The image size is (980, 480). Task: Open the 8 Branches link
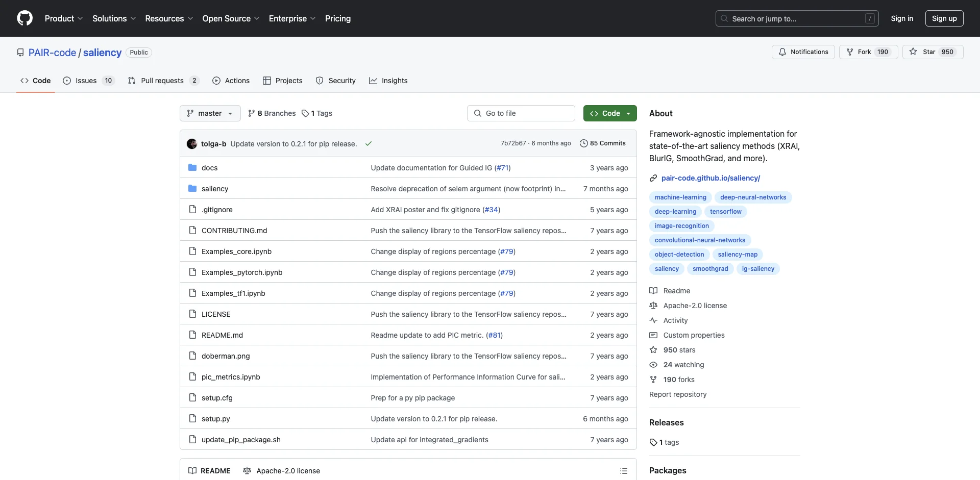point(272,113)
